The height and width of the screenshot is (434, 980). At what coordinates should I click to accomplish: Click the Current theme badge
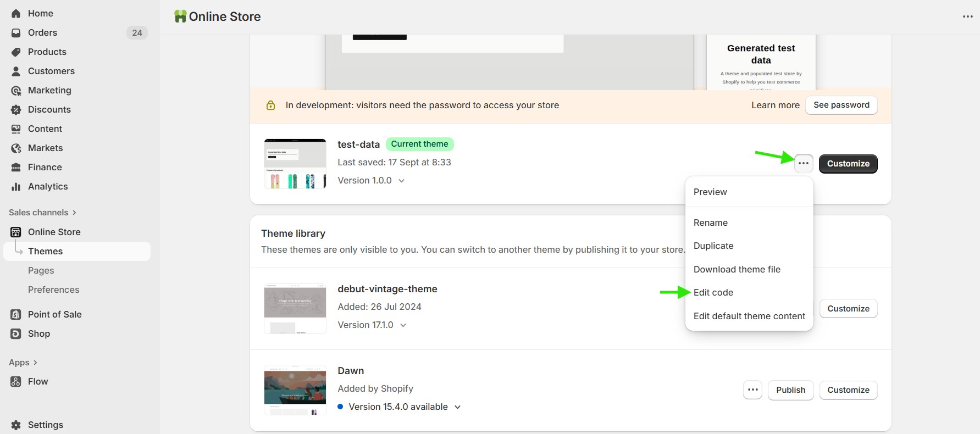pyautogui.click(x=420, y=144)
